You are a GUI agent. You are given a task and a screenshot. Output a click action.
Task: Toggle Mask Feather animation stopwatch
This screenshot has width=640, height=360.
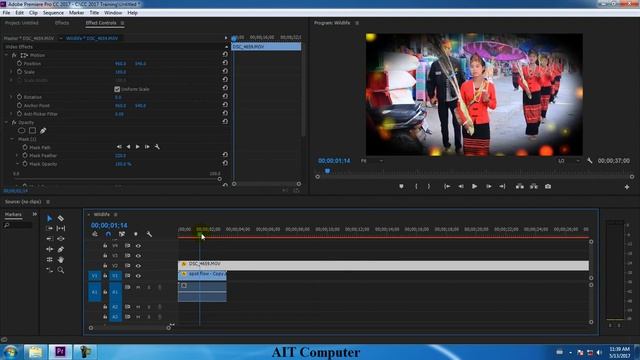tap(25, 156)
